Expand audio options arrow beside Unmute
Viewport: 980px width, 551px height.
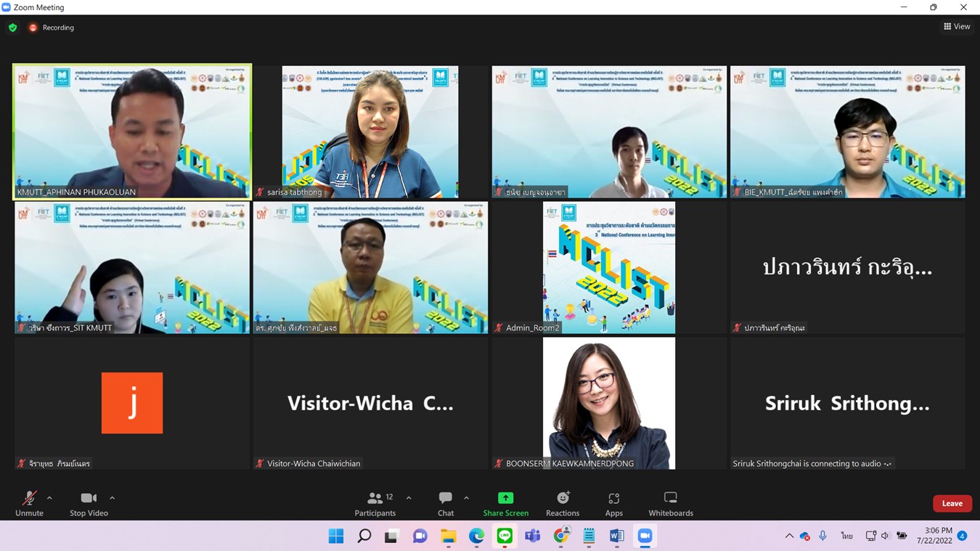click(x=49, y=498)
